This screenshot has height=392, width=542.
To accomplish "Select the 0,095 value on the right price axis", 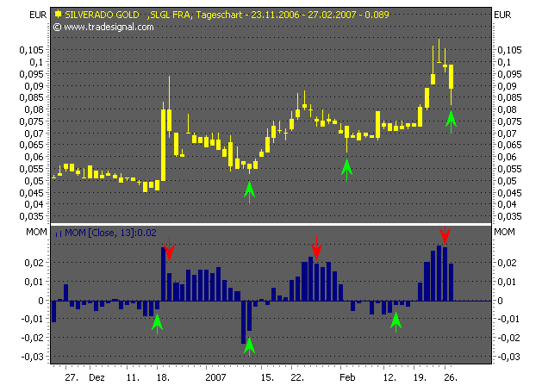I will pyautogui.click(x=509, y=74).
